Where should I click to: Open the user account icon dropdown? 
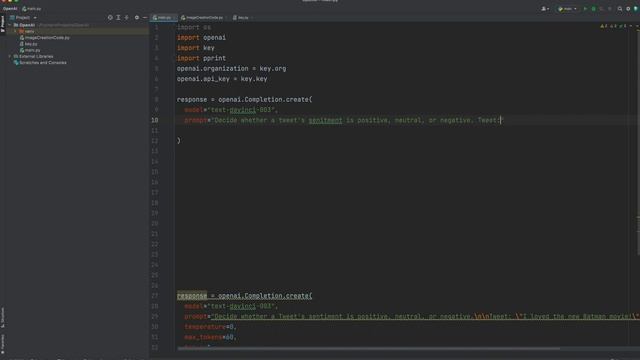545,9
